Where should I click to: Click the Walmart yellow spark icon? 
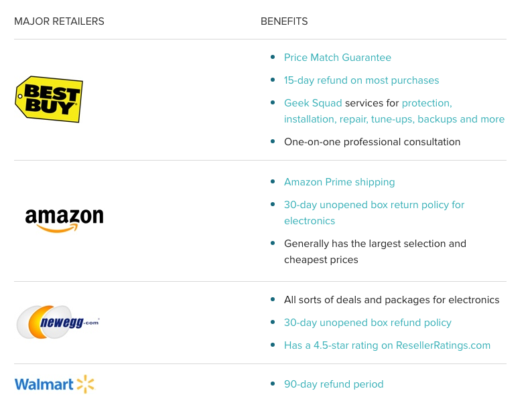tap(86, 384)
